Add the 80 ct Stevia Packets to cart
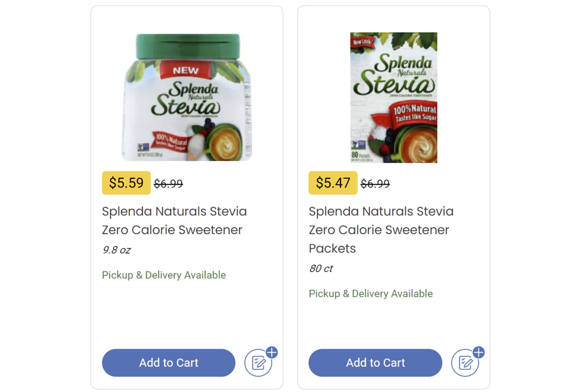This screenshot has height=392, width=577. click(375, 362)
